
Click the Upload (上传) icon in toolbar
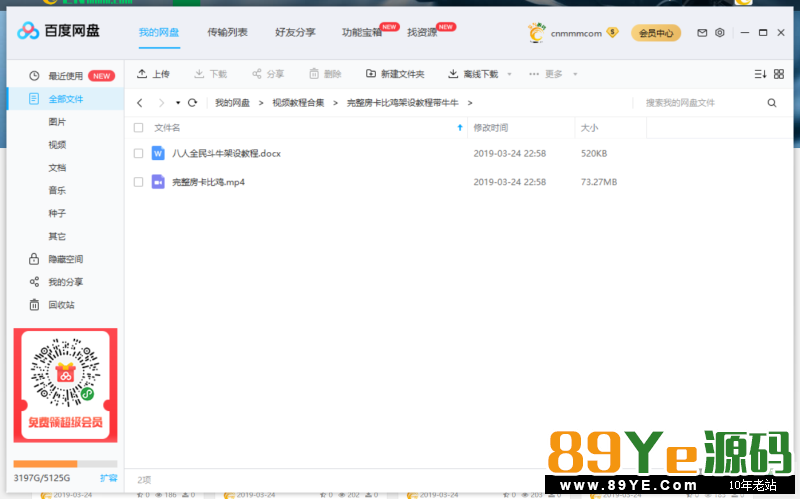point(142,74)
